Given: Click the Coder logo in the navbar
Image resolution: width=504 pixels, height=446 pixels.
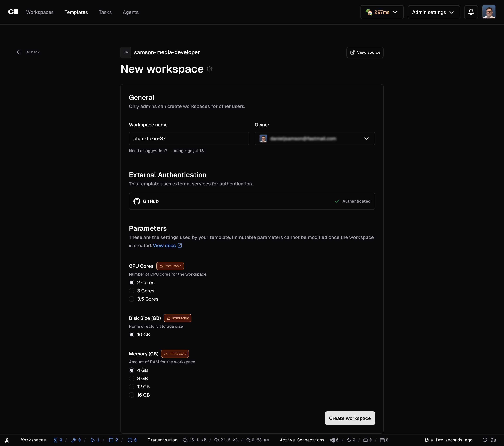Looking at the screenshot, I should (13, 12).
